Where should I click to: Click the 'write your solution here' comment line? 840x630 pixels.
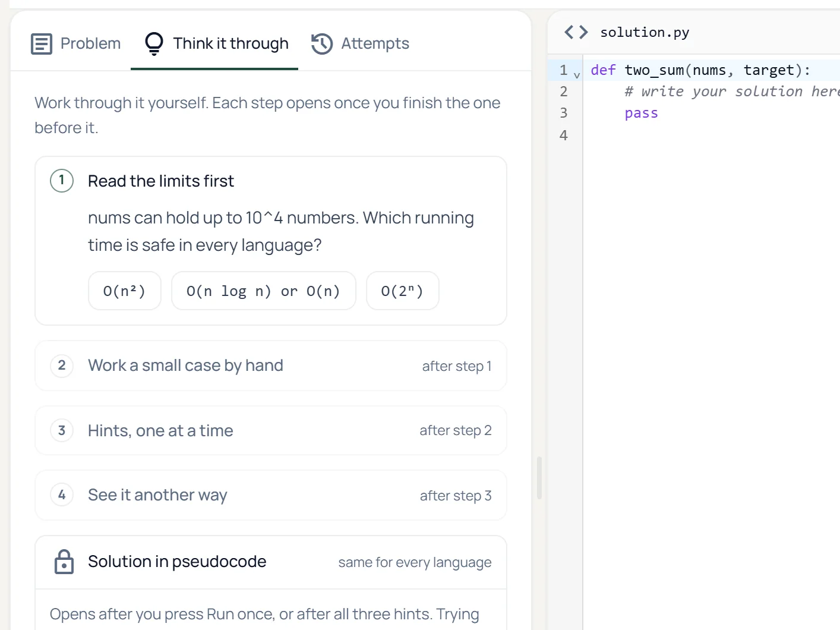pyautogui.click(x=732, y=92)
